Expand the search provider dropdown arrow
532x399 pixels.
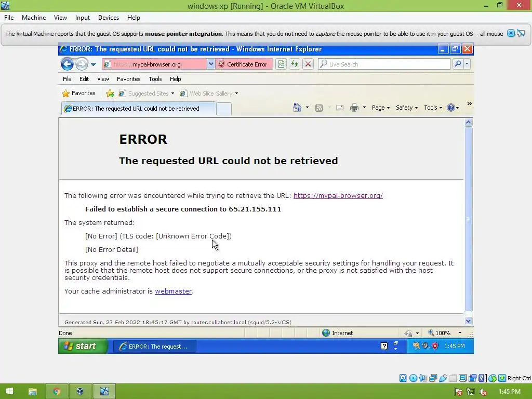(x=467, y=64)
